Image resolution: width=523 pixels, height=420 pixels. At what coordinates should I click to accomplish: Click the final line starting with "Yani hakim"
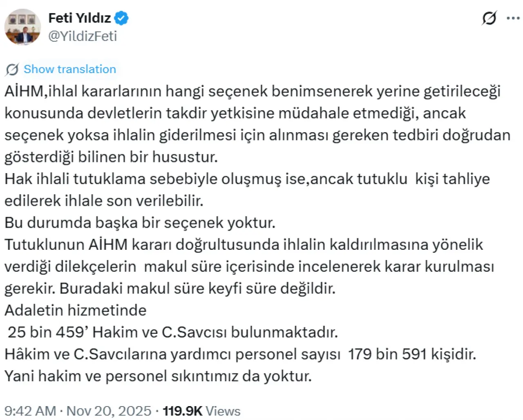tap(158, 376)
